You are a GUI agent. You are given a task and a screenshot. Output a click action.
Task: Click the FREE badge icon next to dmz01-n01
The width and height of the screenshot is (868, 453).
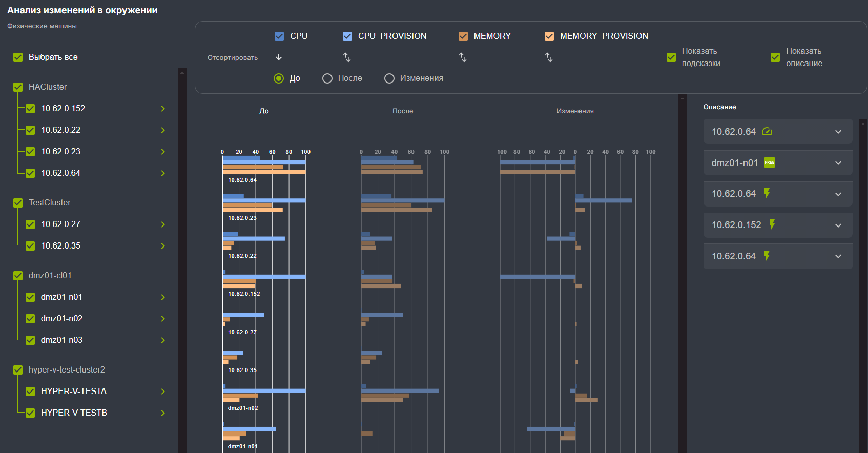click(x=770, y=162)
